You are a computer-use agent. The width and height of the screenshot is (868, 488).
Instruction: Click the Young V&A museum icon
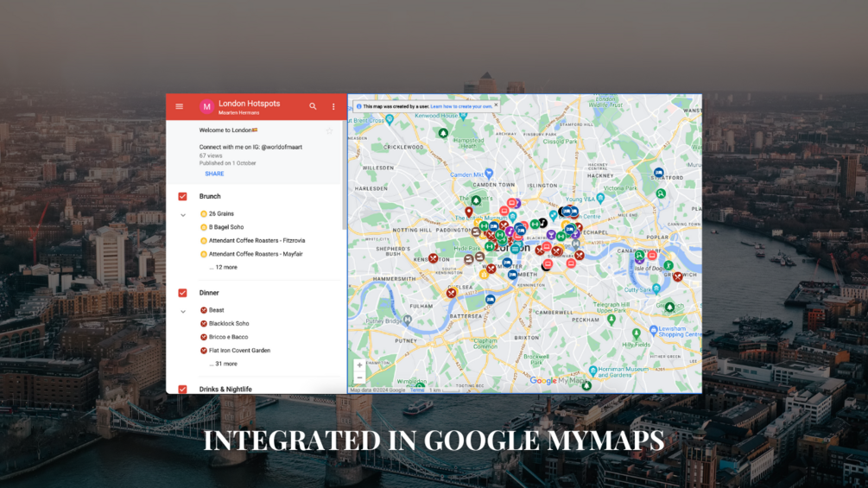(x=600, y=199)
